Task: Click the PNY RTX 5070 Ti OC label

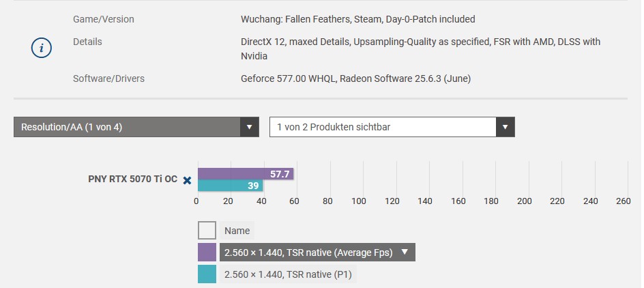Action: point(132,179)
